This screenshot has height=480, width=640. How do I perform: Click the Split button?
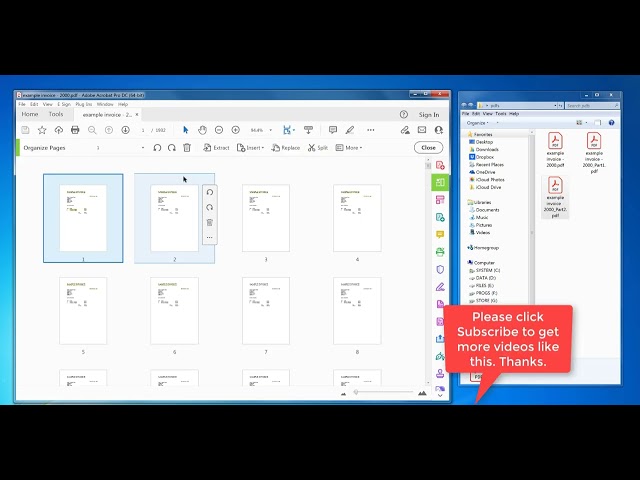pyautogui.click(x=318, y=148)
